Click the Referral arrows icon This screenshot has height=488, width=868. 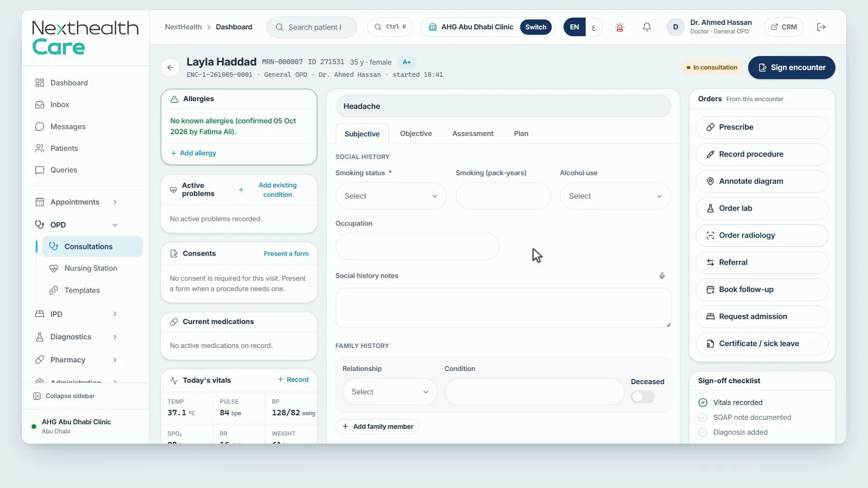[710, 263]
